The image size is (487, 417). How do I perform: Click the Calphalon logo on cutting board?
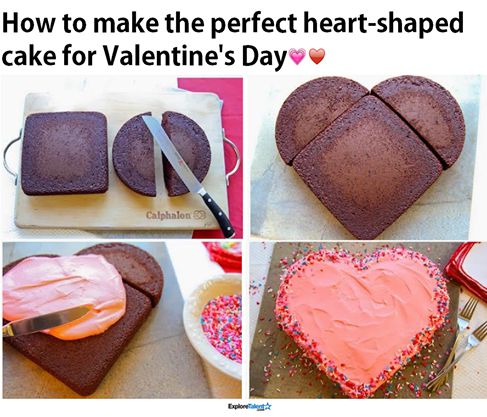tap(176, 215)
